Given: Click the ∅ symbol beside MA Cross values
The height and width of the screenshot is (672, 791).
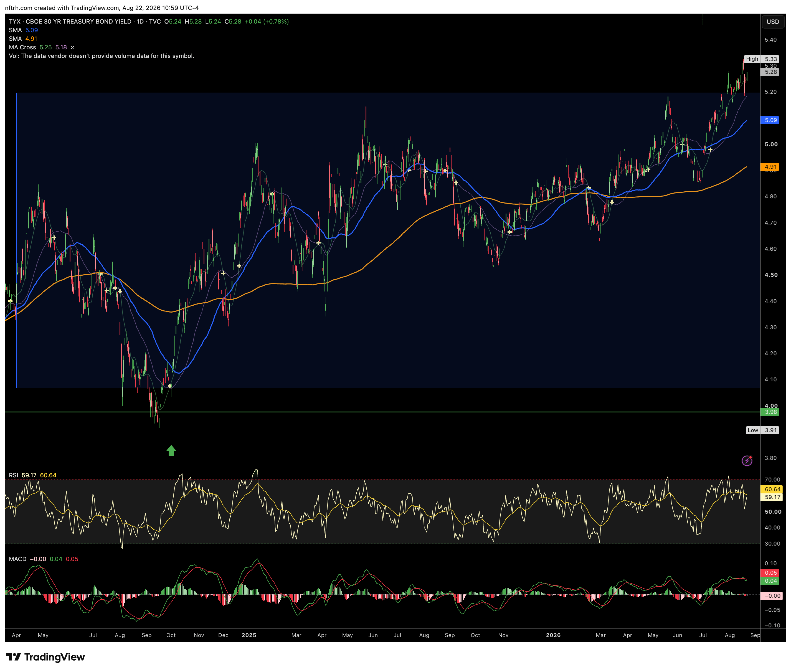Looking at the screenshot, I should (x=72, y=48).
